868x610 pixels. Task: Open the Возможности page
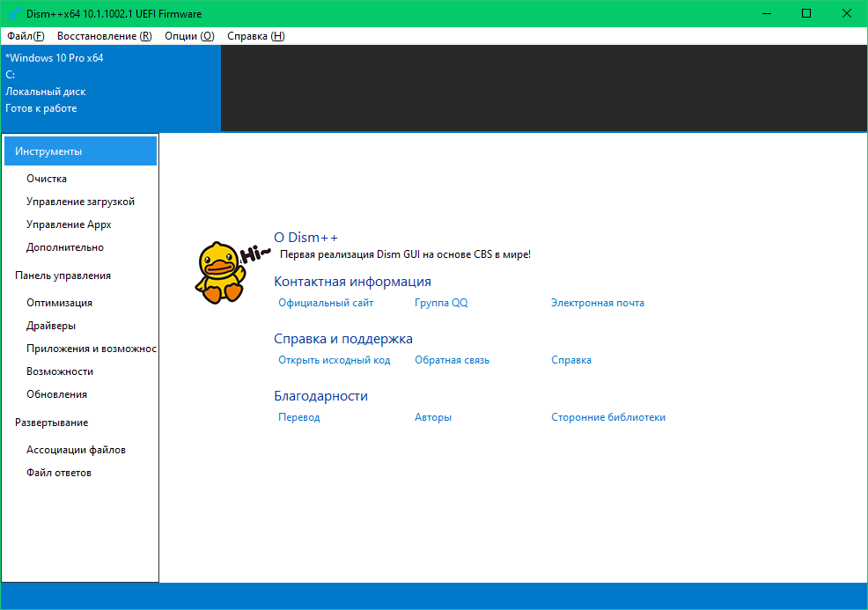60,371
